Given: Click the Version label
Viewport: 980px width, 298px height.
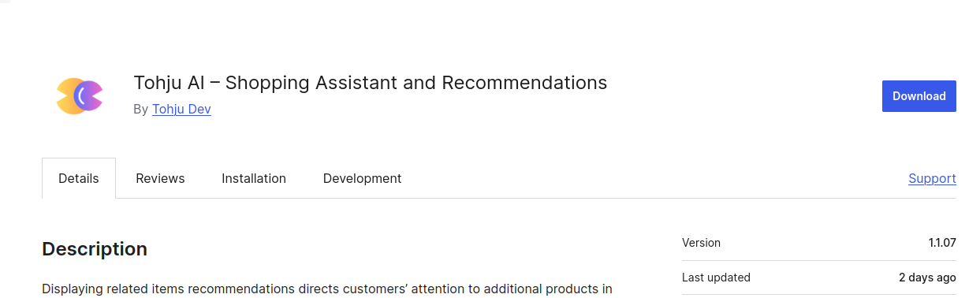Looking at the screenshot, I should pyautogui.click(x=701, y=243).
